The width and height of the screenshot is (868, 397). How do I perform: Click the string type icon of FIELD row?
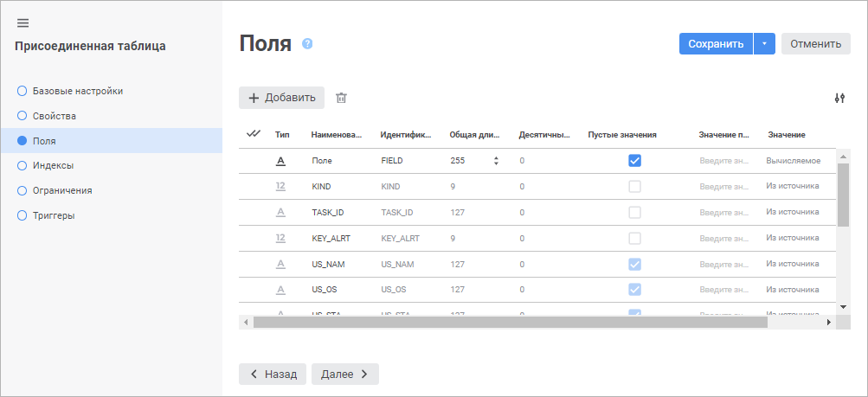tap(280, 161)
